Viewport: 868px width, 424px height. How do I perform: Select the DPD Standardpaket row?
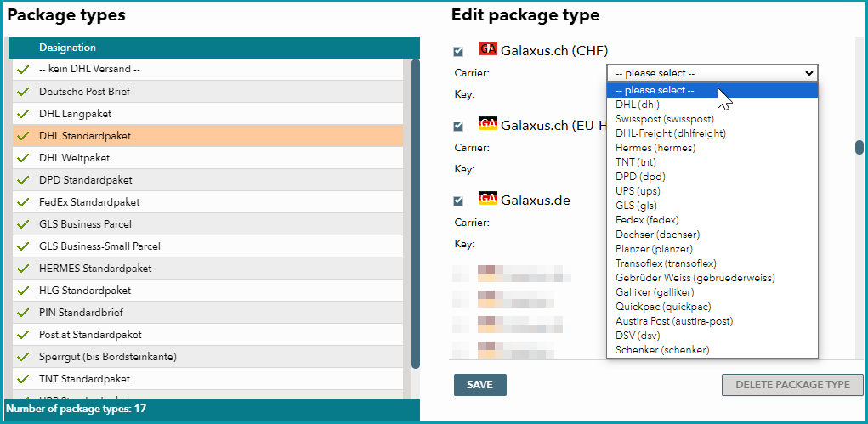click(207, 180)
